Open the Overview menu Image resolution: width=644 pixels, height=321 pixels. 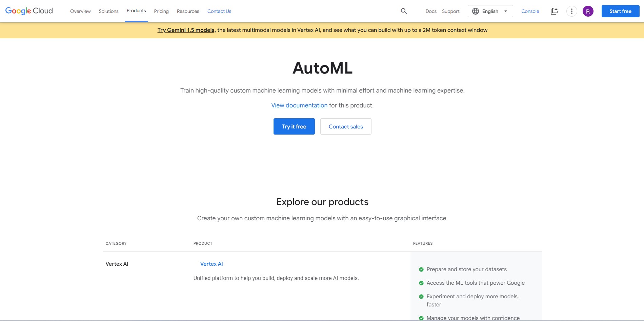tap(80, 11)
